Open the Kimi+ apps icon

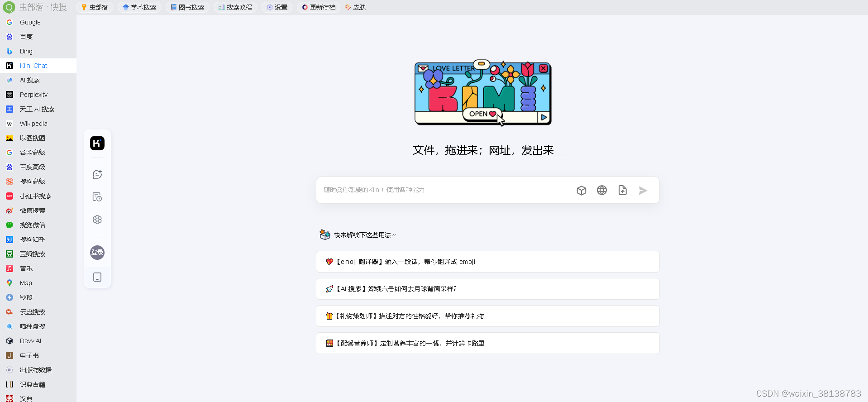[x=97, y=220]
